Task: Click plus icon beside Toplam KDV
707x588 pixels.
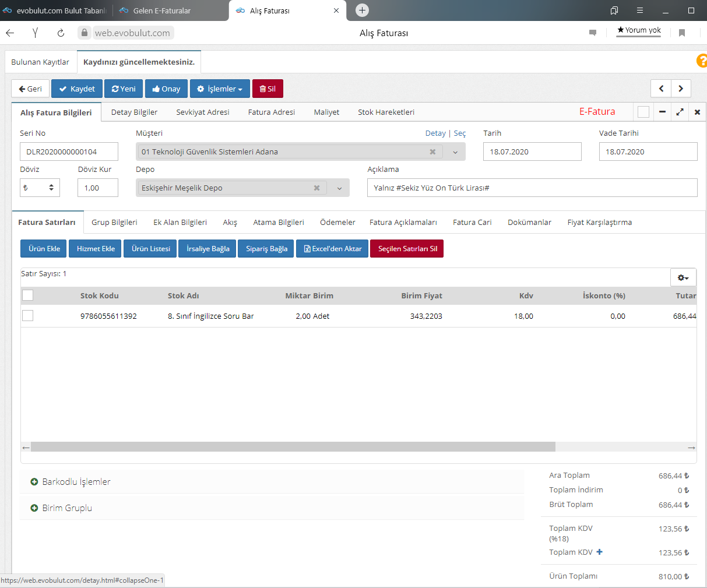Action: tap(599, 552)
